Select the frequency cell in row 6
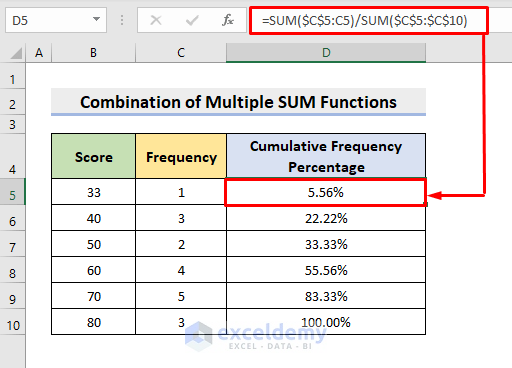Image resolution: width=512 pixels, height=368 pixels. (181, 218)
